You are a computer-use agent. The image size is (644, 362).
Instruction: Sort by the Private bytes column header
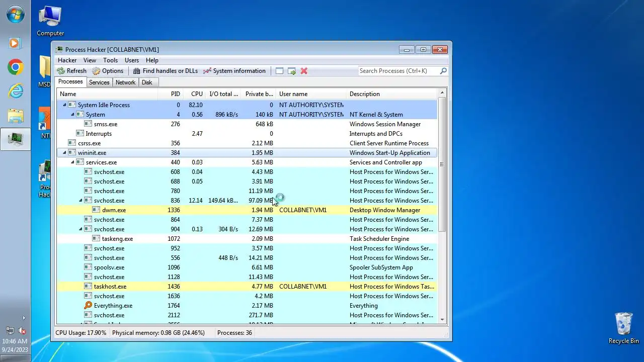point(259,94)
